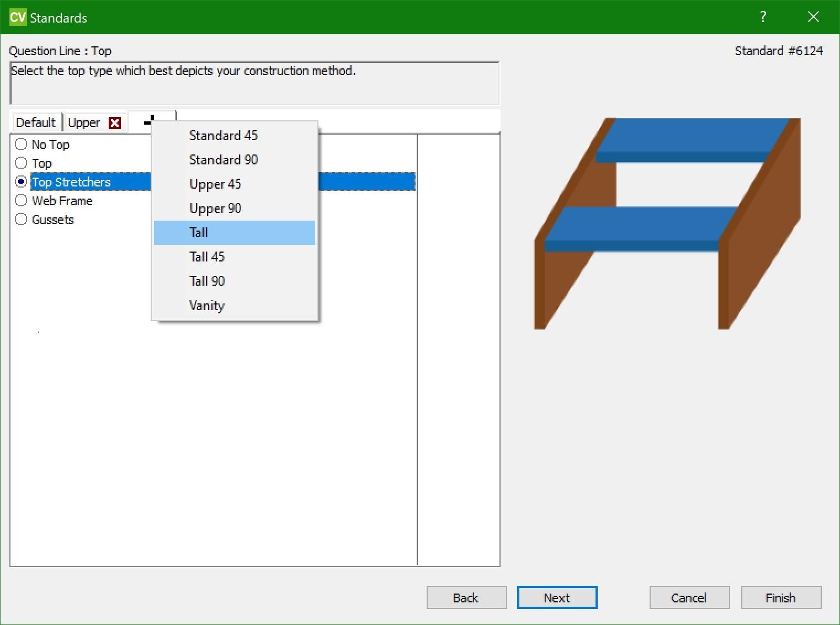Click the Standard #6124 label
This screenshot has height=625, width=840.
click(x=779, y=51)
